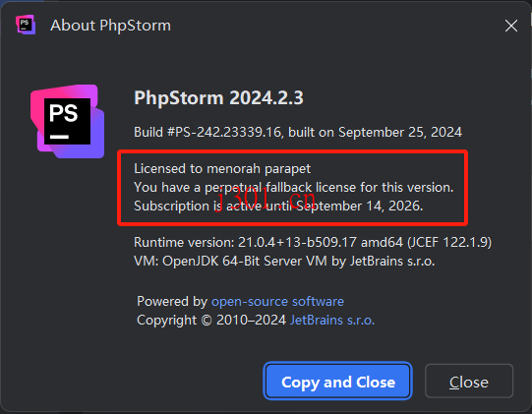
Task: Click the Copy and Close button
Action: tap(338, 382)
